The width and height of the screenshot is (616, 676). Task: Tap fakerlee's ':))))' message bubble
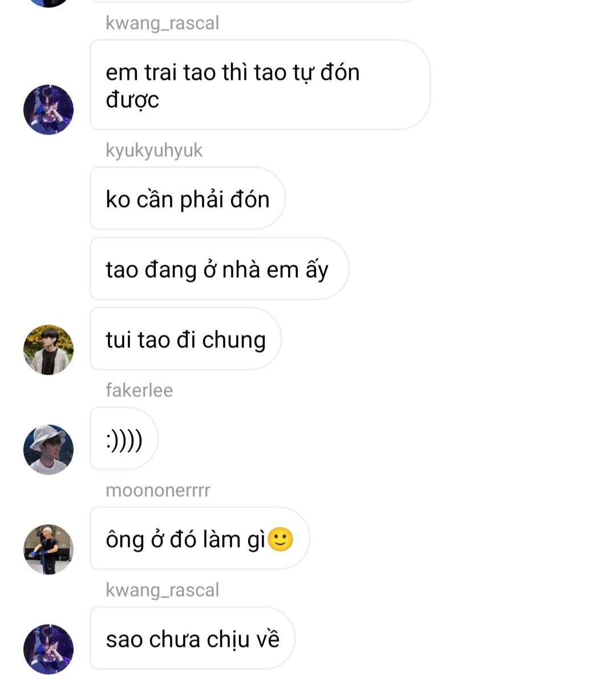pyautogui.click(x=124, y=439)
